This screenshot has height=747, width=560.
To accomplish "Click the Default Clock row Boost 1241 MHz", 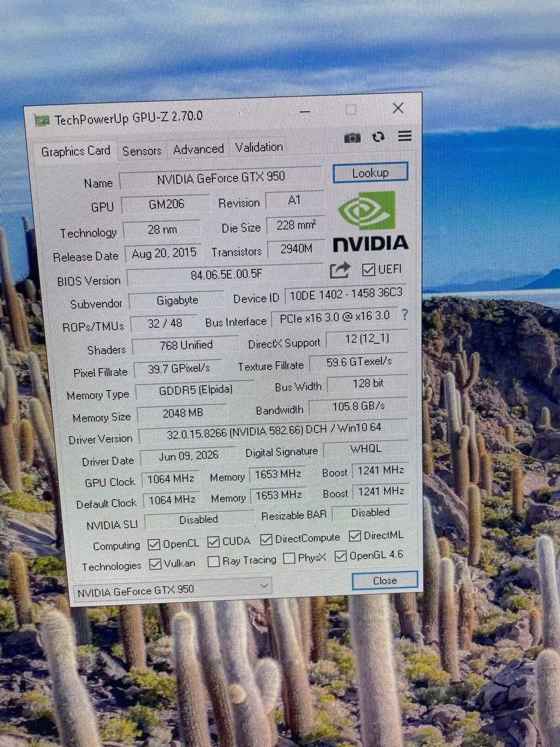I will [x=380, y=492].
